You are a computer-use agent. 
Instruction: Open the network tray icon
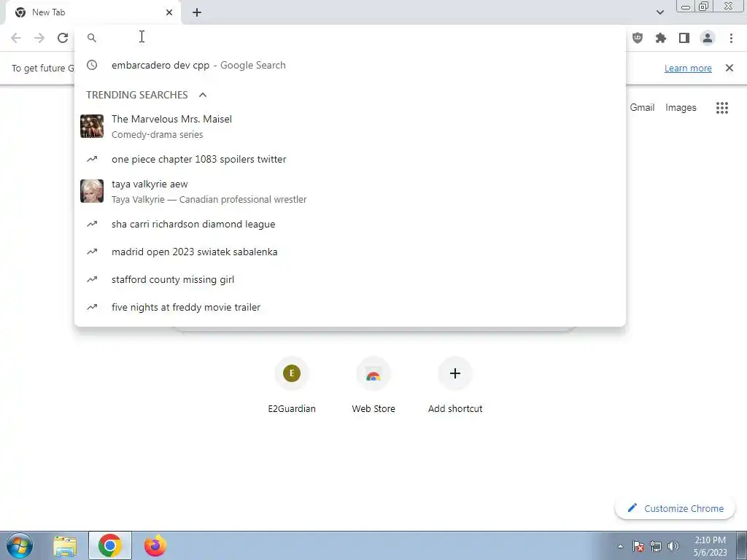[656, 546]
